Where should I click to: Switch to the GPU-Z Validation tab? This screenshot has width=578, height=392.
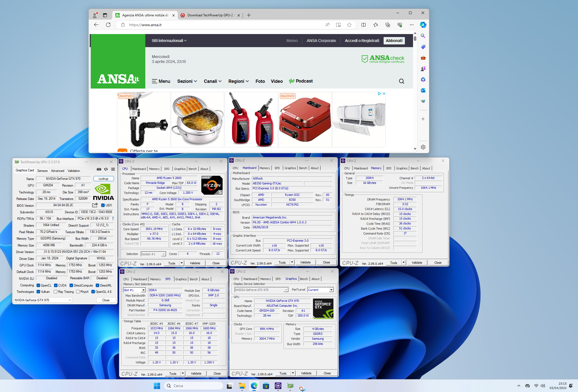point(74,171)
